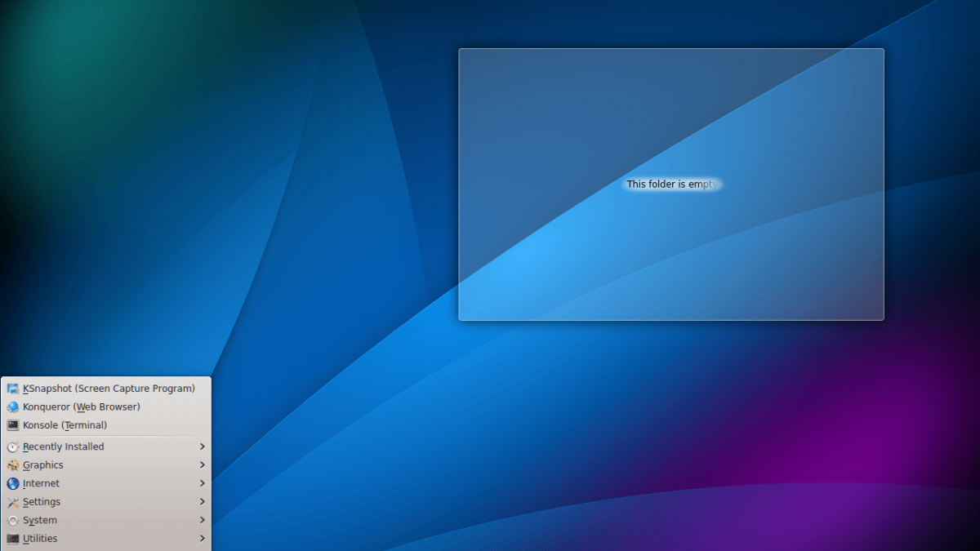Viewport: 980px width, 551px height.
Task: Click the Internet globe icon
Action: tap(13, 483)
